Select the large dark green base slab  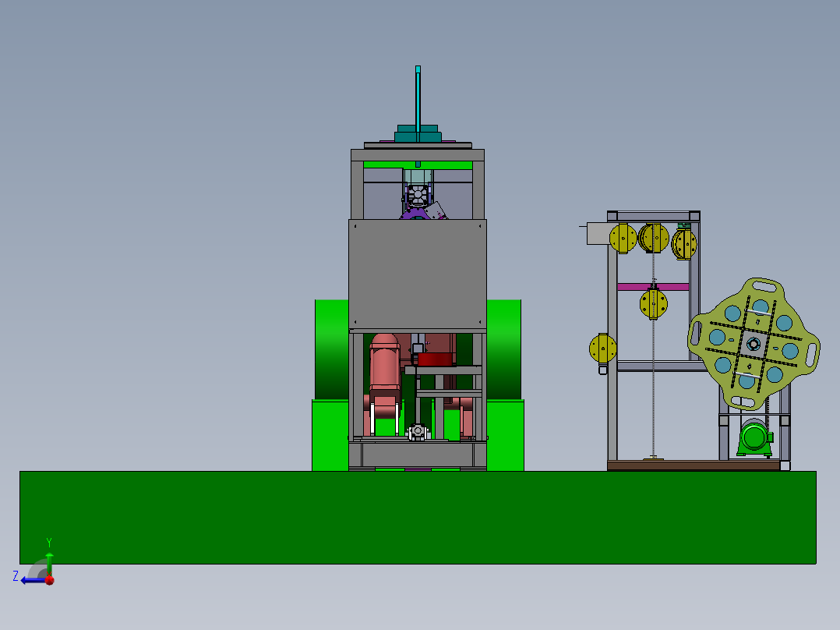[418, 518]
